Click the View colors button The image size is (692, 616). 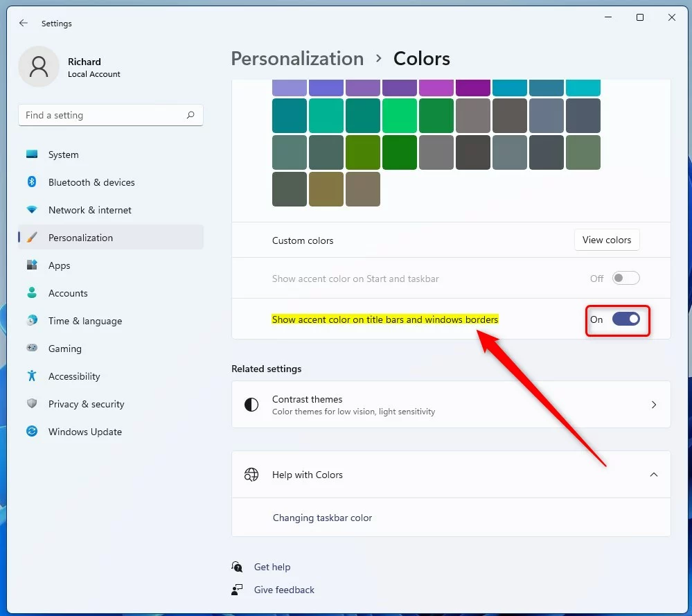point(607,240)
